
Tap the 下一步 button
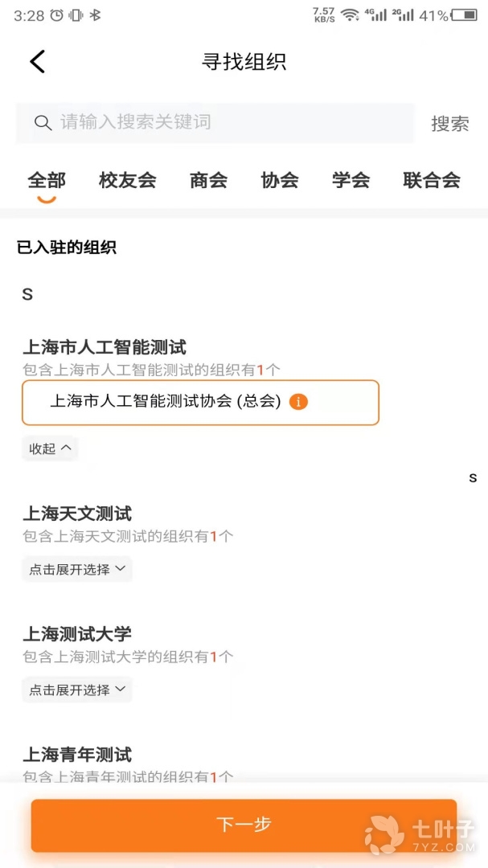[244, 825]
